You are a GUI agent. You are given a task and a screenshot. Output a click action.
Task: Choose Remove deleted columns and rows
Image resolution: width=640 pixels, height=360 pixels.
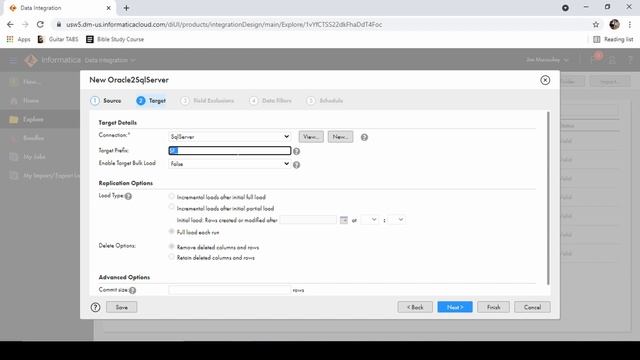(171, 247)
